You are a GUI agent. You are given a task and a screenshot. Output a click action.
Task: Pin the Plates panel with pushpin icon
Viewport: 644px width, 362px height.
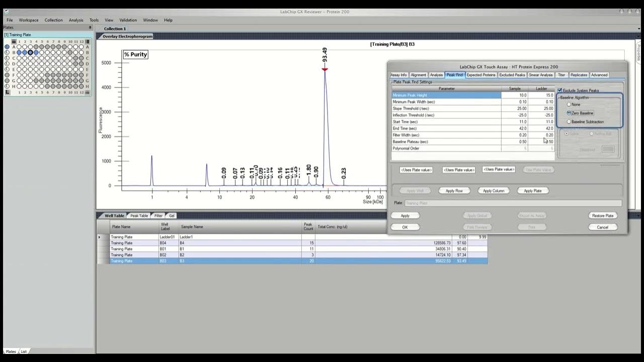click(90, 27)
